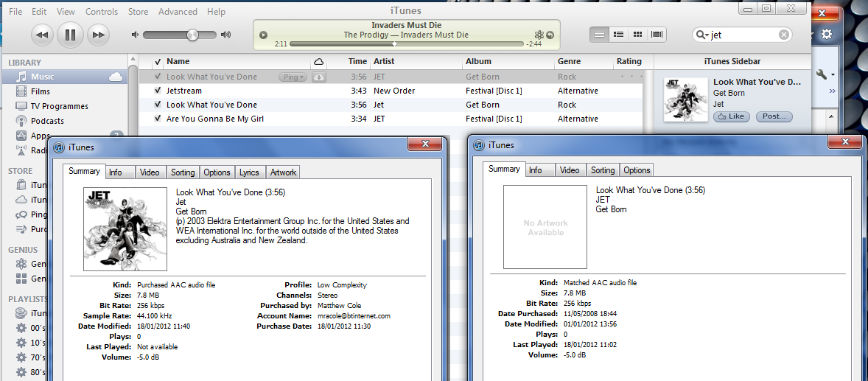Toggle checkbox of Look What You've Done by Jet

pos(158,105)
